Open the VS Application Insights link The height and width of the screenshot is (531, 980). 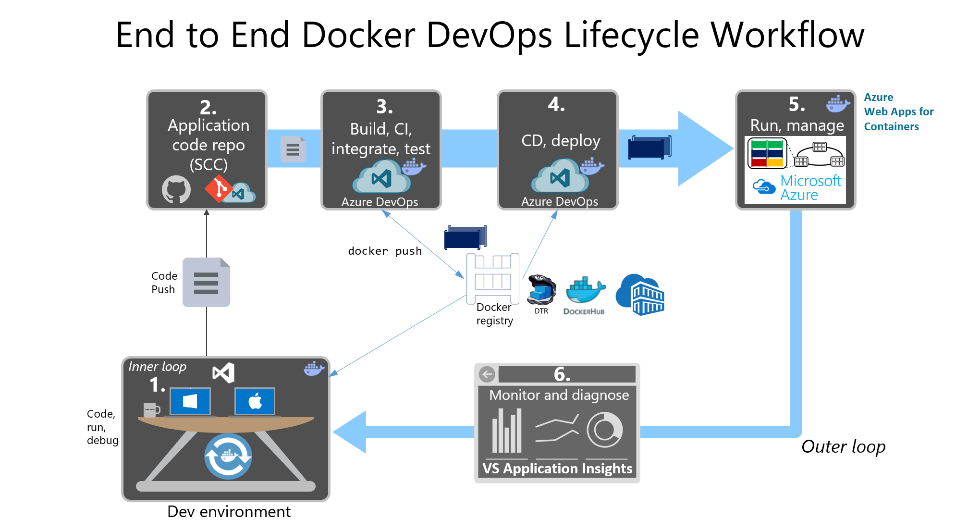pyautogui.click(x=557, y=469)
